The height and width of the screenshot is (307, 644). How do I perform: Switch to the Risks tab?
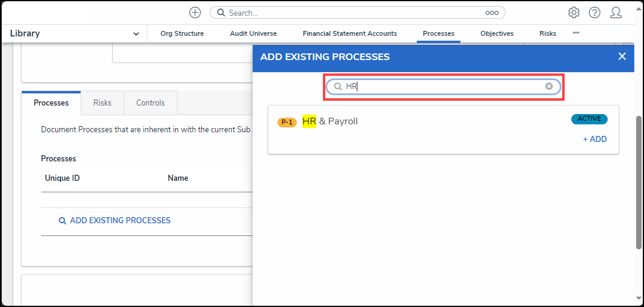(x=102, y=103)
